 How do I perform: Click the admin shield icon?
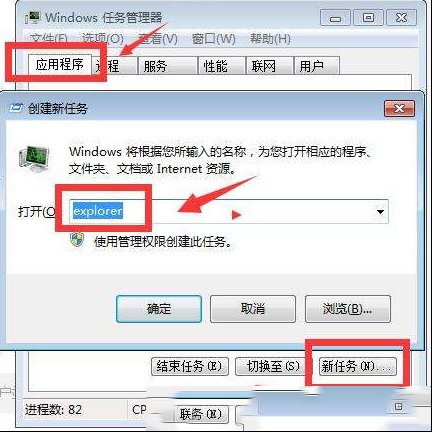(x=77, y=240)
